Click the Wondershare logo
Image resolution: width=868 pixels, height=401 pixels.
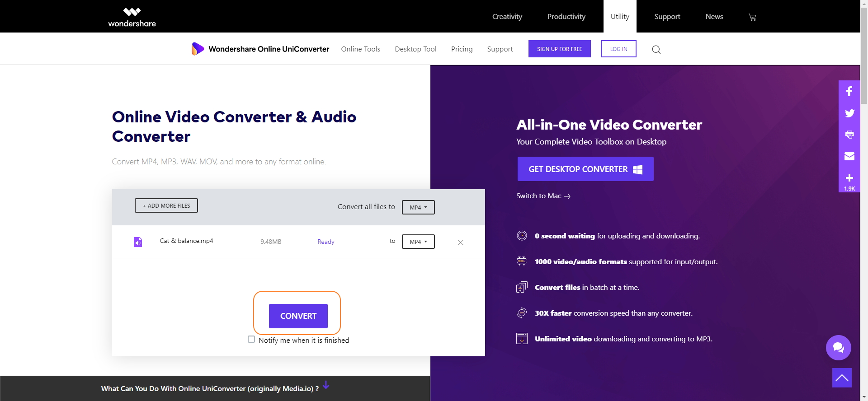click(x=132, y=17)
